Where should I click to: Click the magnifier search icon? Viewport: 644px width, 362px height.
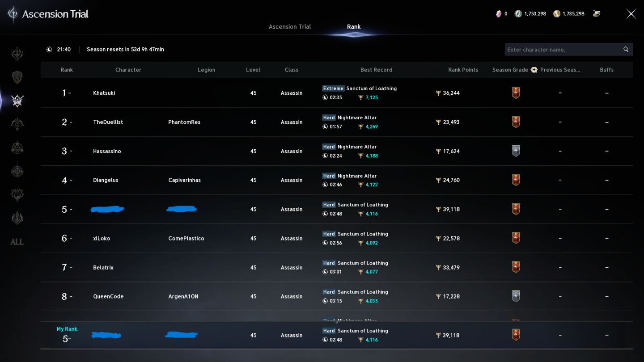pos(626,50)
